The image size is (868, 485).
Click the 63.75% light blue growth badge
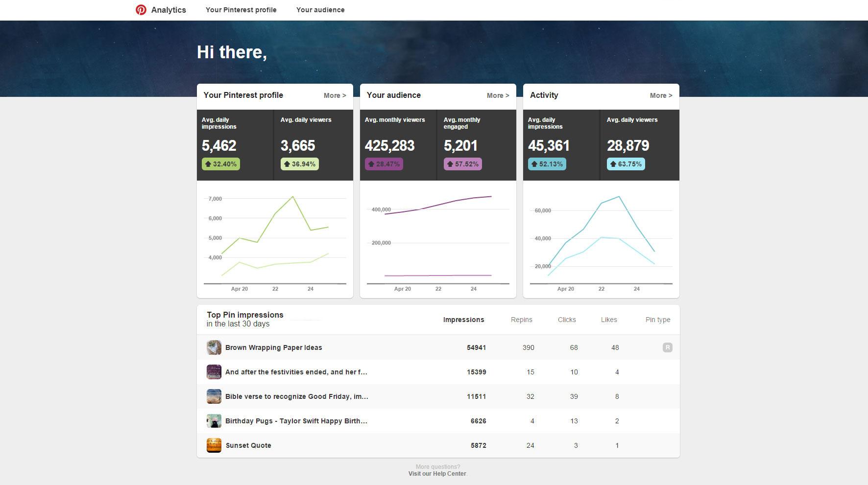pos(626,164)
